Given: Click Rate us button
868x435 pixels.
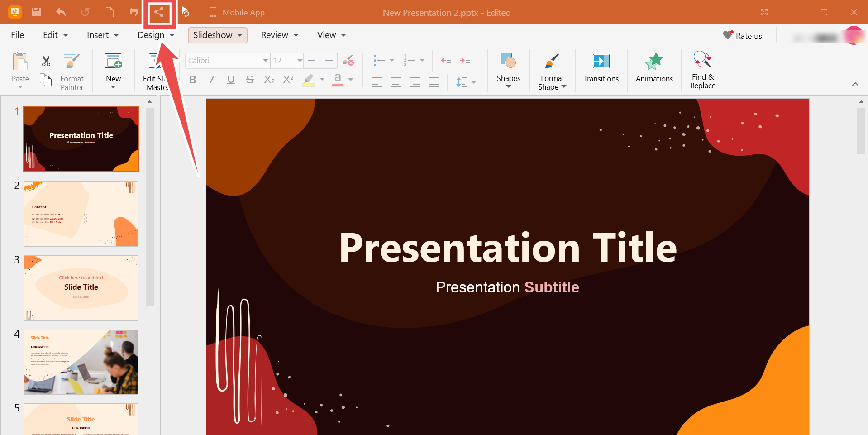Looking at the screenshot, I should [743, 36].
